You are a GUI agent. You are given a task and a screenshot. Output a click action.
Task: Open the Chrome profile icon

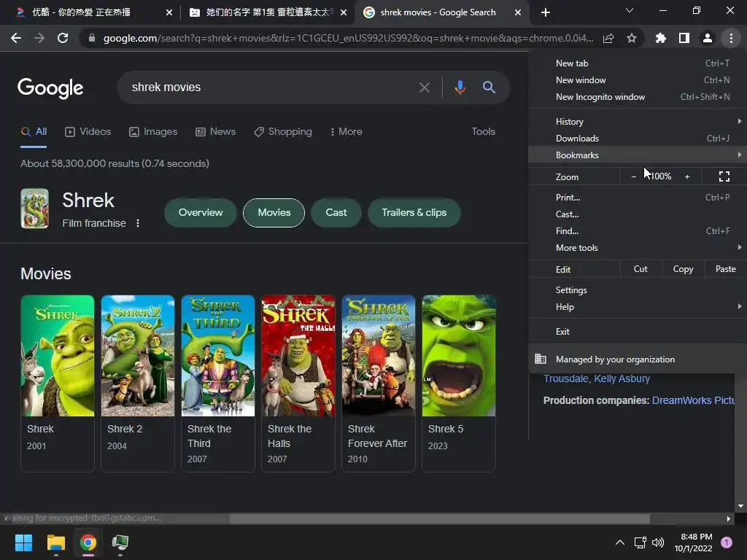708,38
